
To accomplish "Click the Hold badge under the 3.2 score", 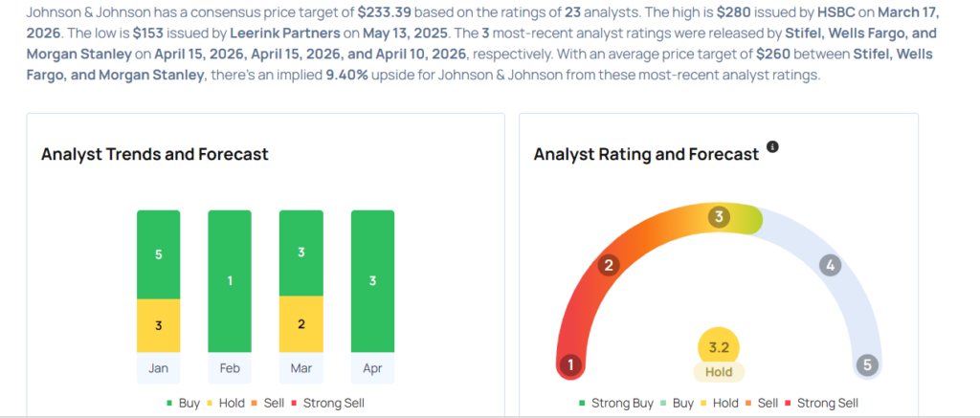I will point(719,372).
